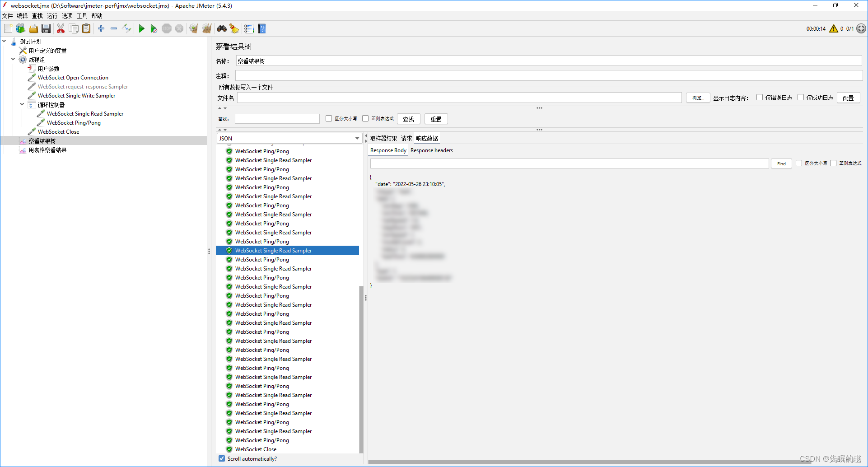
Task: Click the Find button for response
Action: [781, 163]
